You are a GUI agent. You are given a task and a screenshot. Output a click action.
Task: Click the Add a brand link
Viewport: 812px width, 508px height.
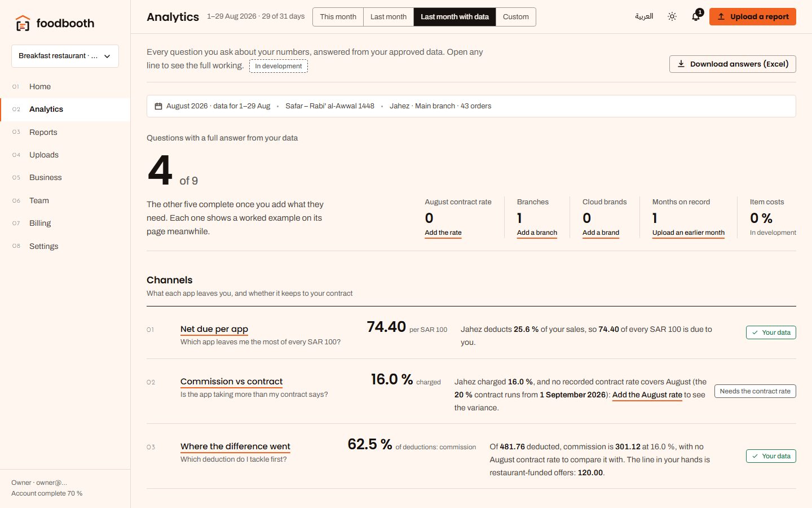pos(601,233)
